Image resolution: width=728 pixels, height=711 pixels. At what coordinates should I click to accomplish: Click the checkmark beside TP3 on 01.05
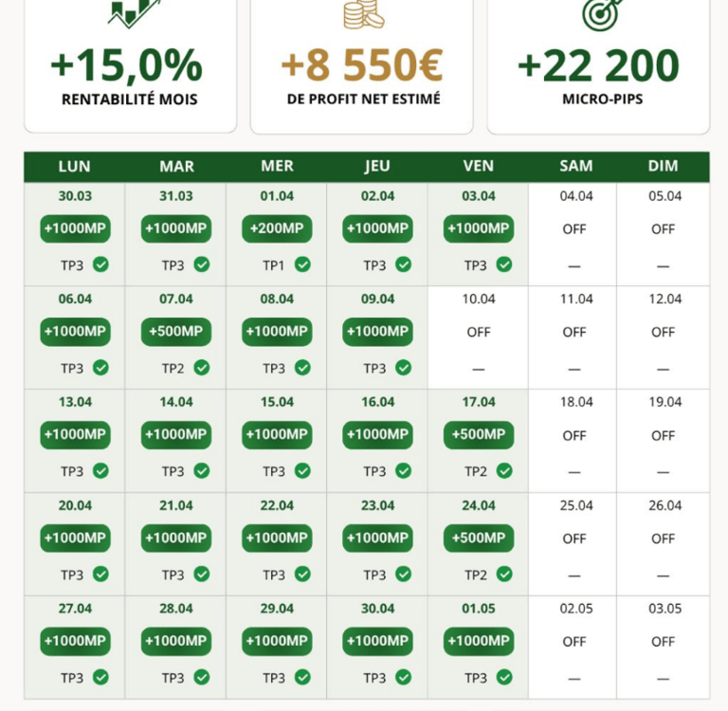504,678
